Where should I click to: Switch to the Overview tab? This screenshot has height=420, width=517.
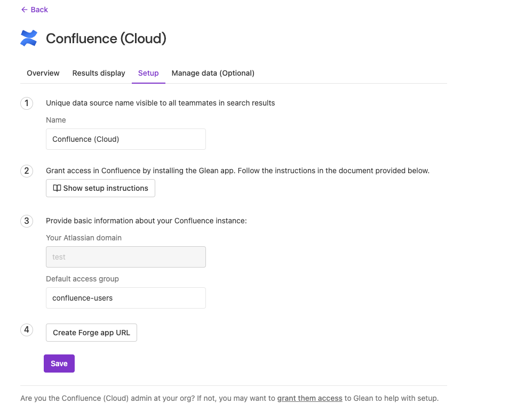(43, 73)
